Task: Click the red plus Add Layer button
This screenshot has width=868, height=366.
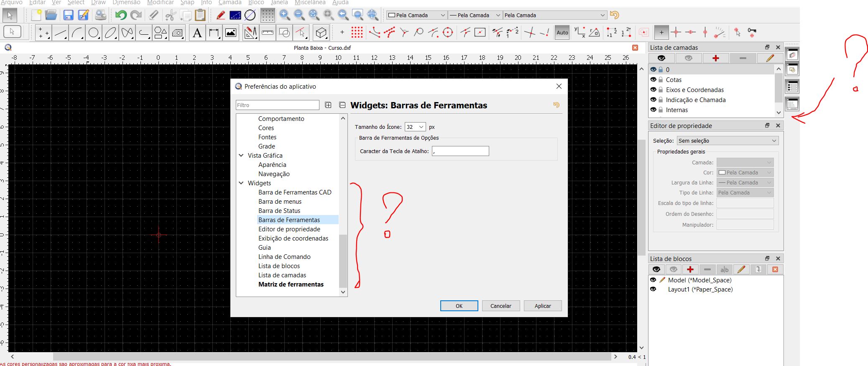Action: tap(715, 58)
